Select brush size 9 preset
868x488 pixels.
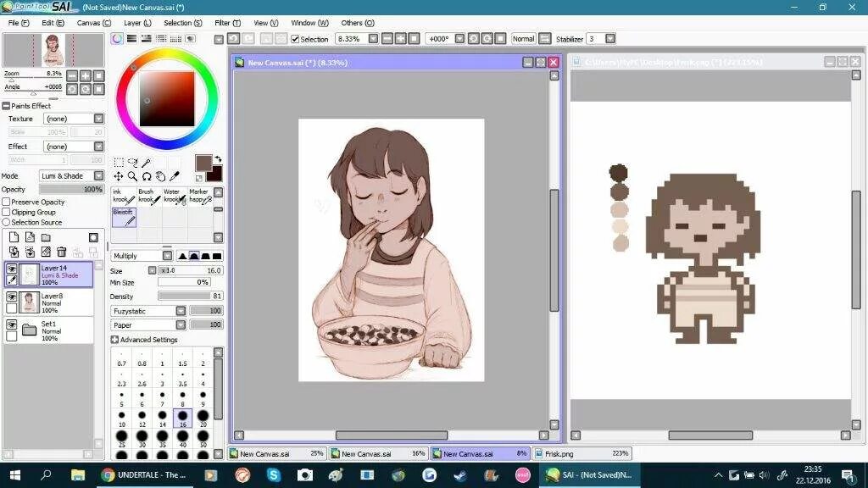(x=203, y=398)
